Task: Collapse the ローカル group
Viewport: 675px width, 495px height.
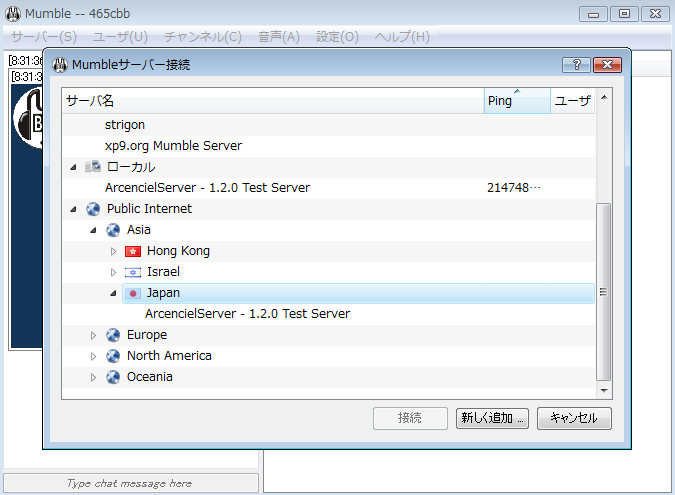Action: (x=73, y=167)
